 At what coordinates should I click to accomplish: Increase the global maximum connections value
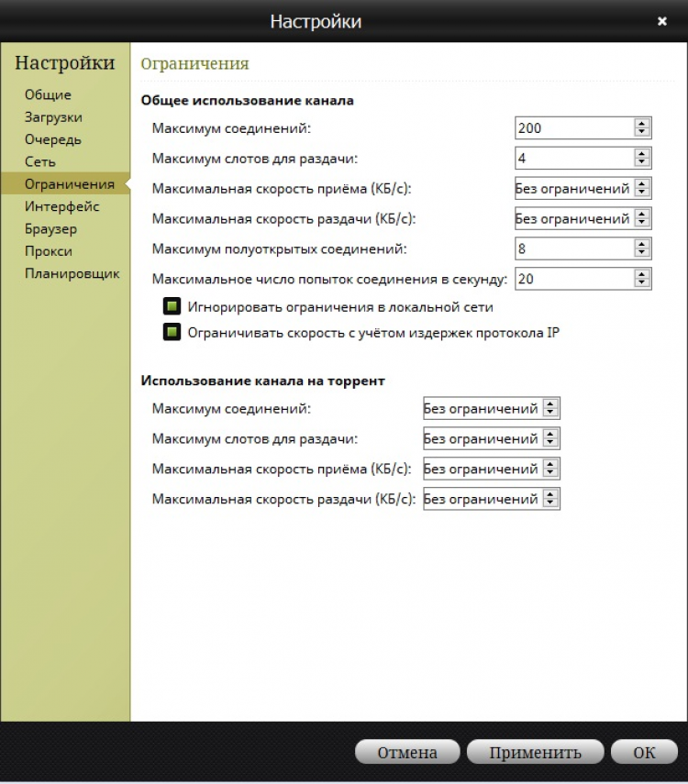(642, 124)
